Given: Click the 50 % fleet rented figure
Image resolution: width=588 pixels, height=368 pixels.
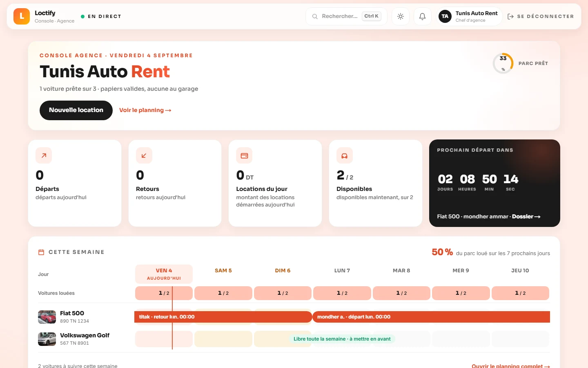Looking at the screenshot, I should (442, 252).
